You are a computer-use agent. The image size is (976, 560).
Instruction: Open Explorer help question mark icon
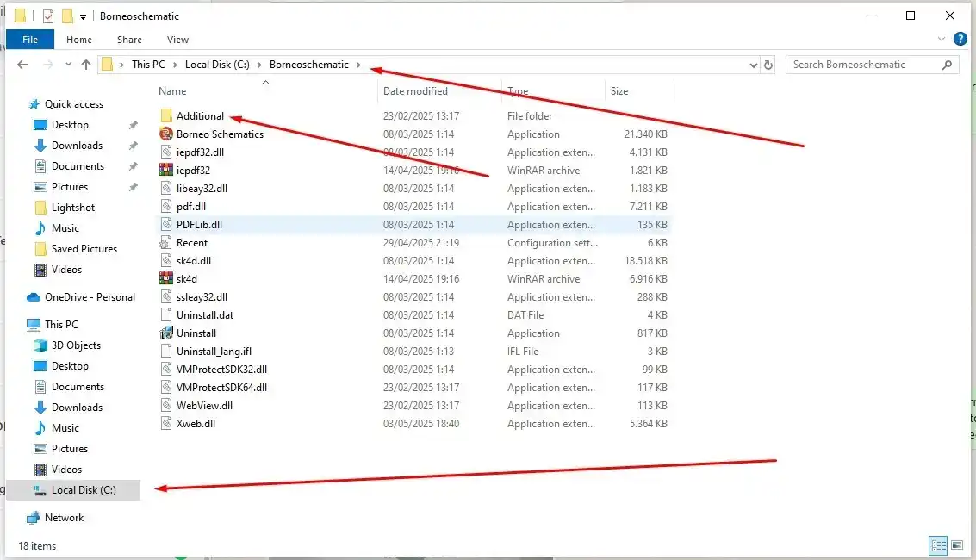click(x=960, y=40)
